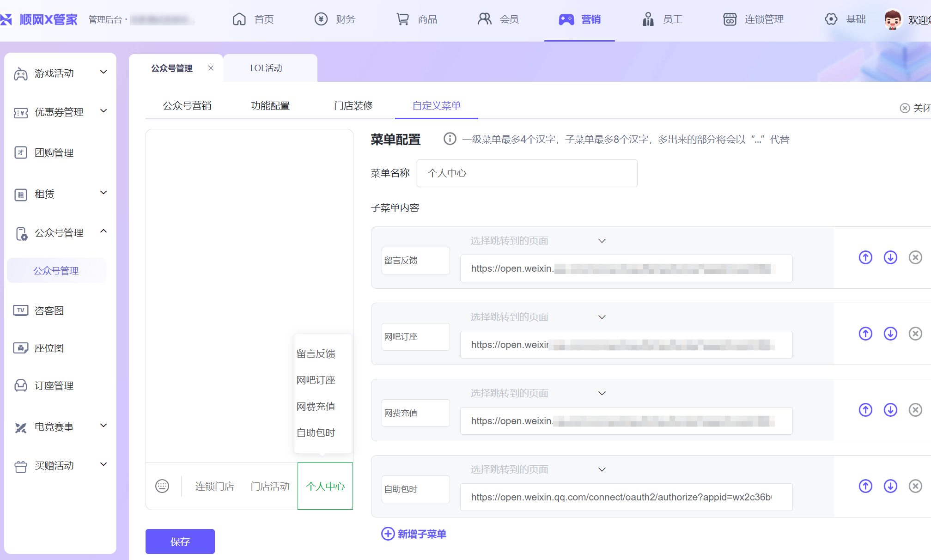The height and width of the screenshot is (560, 931).
Task: Click the info icon beside 菜单配置
Action: click(450, 139)
